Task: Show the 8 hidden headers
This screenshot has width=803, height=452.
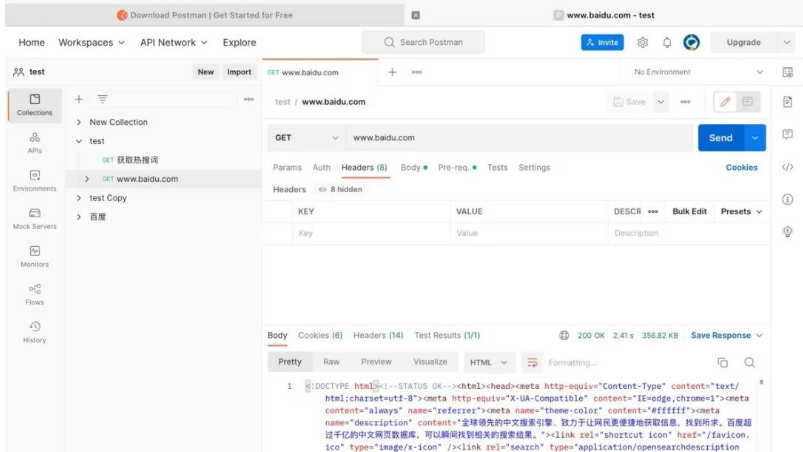Action: point(341,189)
